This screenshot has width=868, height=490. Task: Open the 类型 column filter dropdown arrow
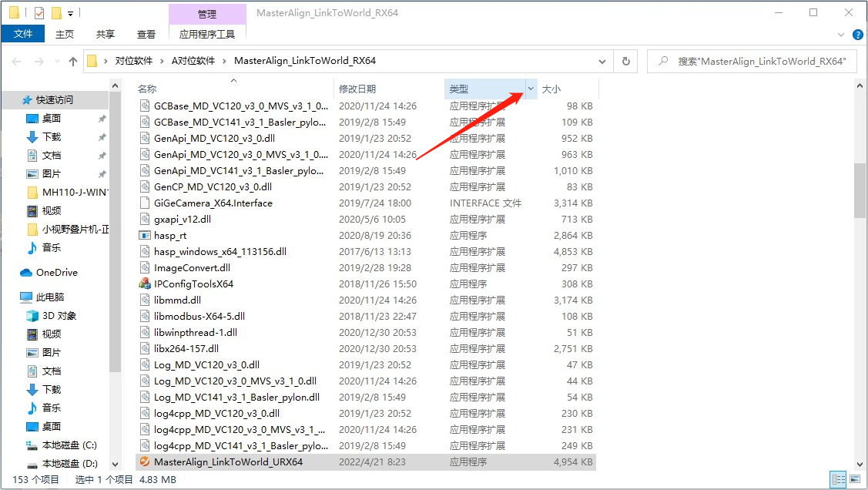[x=531, y=89]
